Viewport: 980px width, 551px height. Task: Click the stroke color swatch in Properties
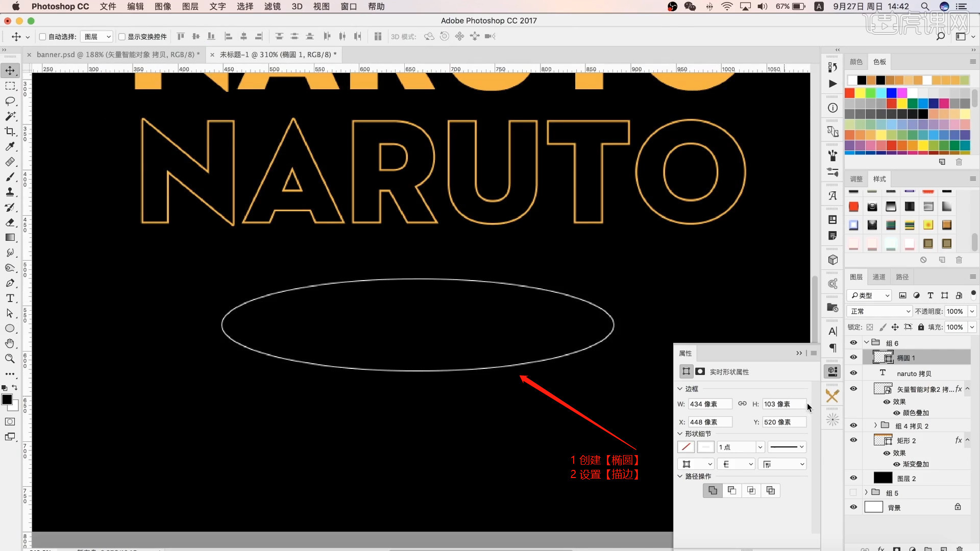coord(706,447)
